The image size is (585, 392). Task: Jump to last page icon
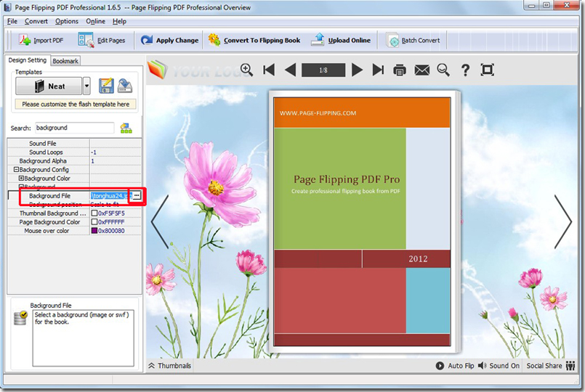tap(378, 70)
